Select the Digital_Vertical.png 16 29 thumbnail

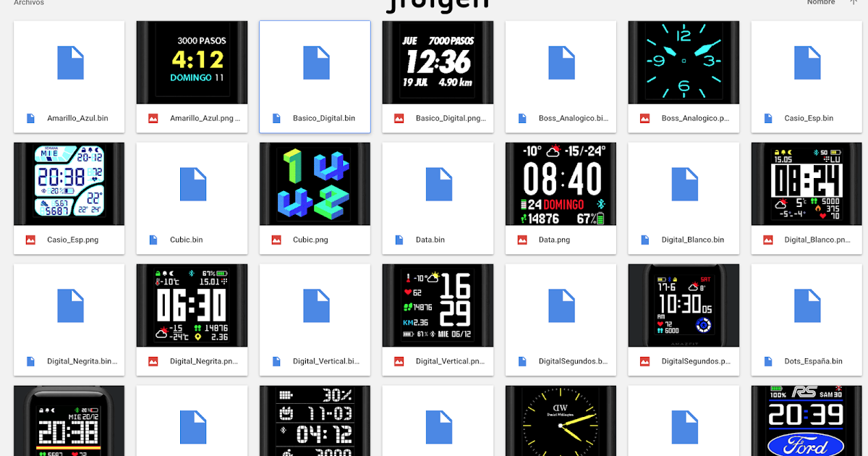(438, 305)
